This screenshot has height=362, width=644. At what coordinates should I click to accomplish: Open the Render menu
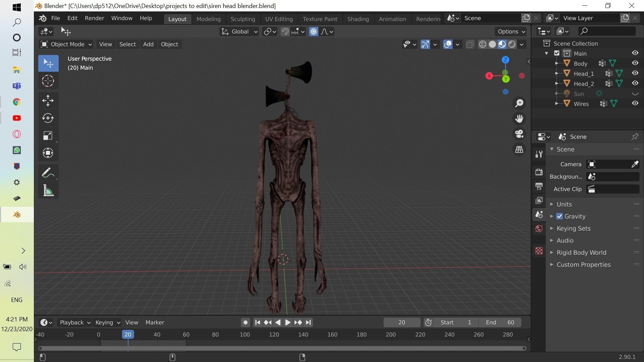click(94, 18)
